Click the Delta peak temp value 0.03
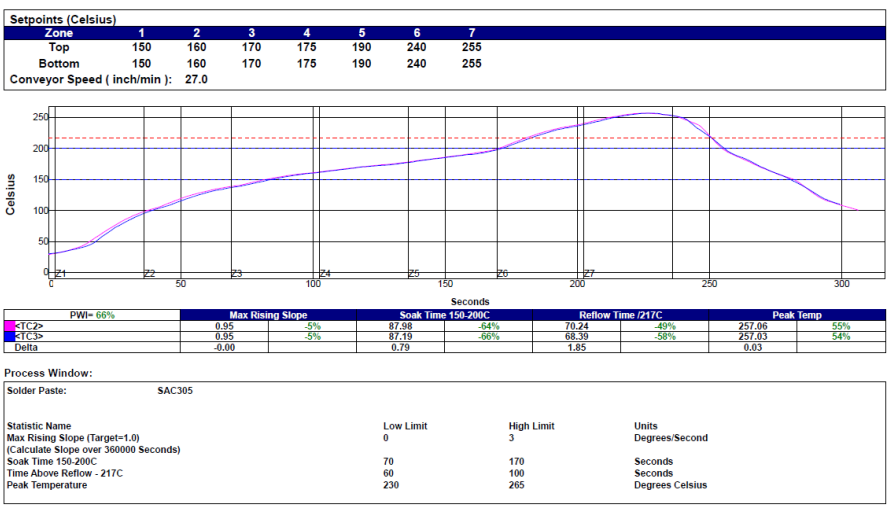Viewport: 889px width, 507px height. click(x=753, y=347)
